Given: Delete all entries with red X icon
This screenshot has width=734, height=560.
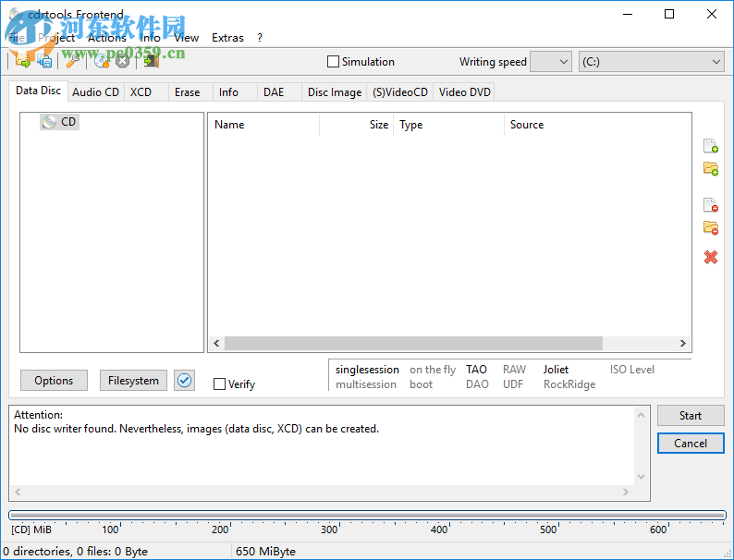Looking at the screenshot, I should click(711, 257).
